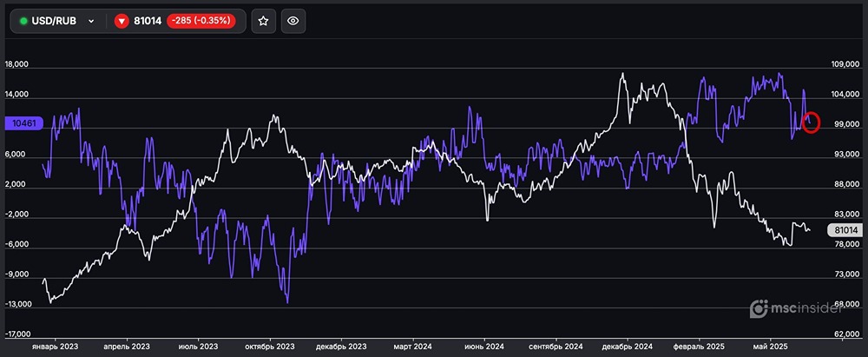Toggle chart visibility with the eye icon
Screen dimensions: 868x357
pyautogui.click(x=293, y=21)
